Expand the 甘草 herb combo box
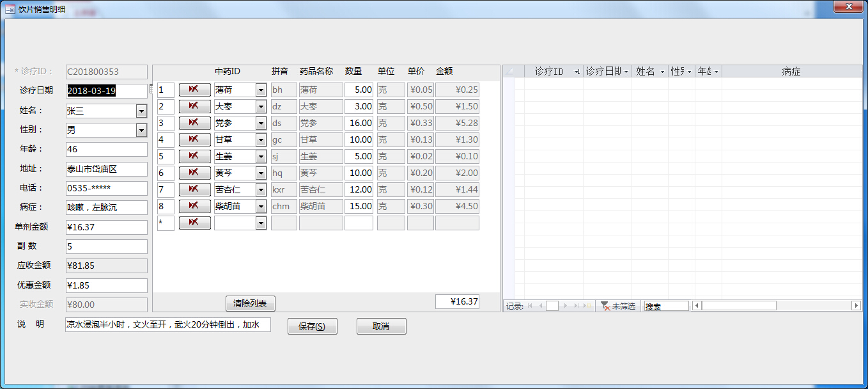The height and width of the screenshot is (389, 868). [x=261, y=140]
